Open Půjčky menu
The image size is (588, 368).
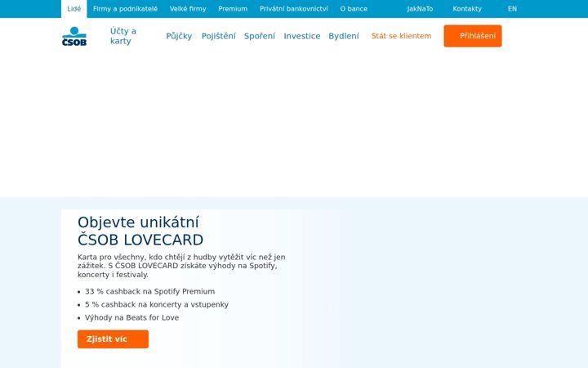pos(179,36)
